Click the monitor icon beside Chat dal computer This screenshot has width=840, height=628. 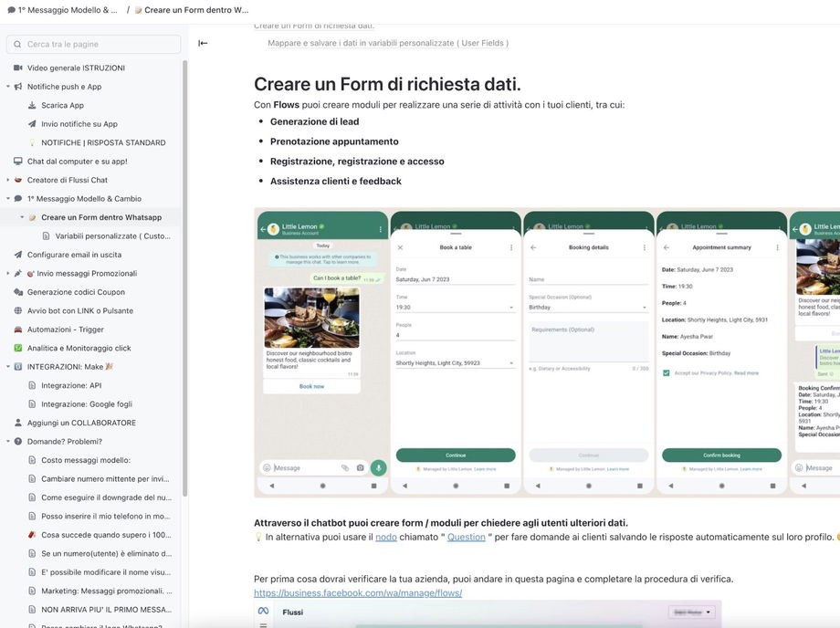click(x=18, y=162)
